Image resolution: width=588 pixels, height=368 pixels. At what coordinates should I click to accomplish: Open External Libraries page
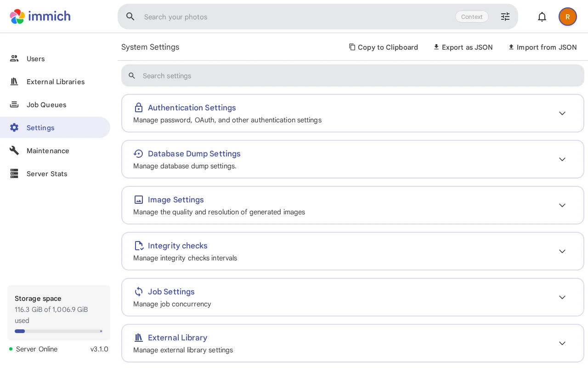pyautogui.click(x=55, y=81)
